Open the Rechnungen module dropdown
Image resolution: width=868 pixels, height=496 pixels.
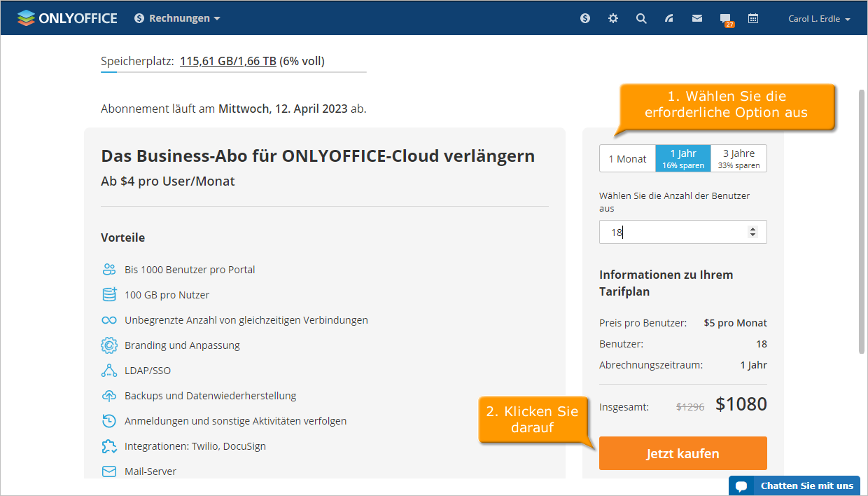pos(178,18)
